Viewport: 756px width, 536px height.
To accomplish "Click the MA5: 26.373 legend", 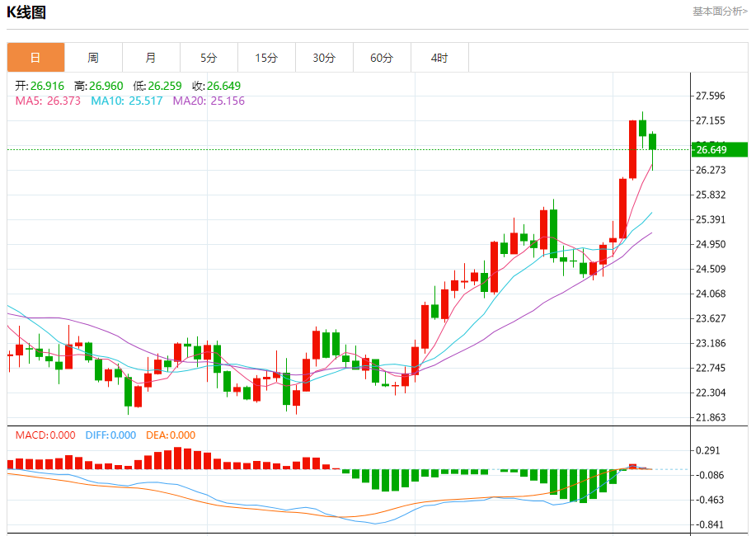I will (x=48, y=101).
